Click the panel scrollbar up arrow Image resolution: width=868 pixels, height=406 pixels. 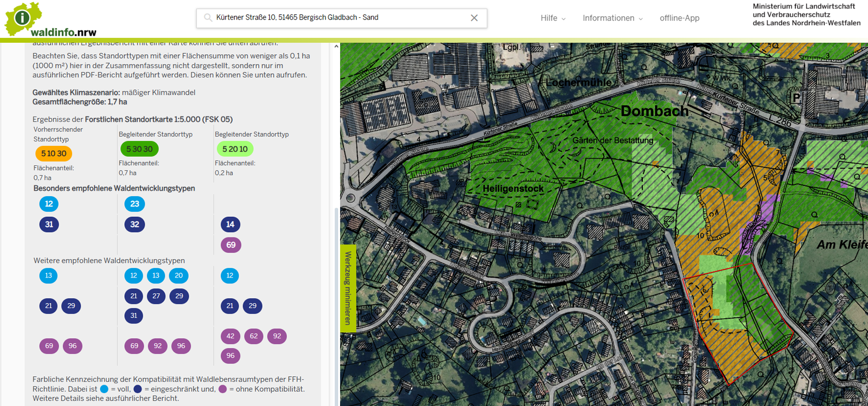tap(336, 47)
